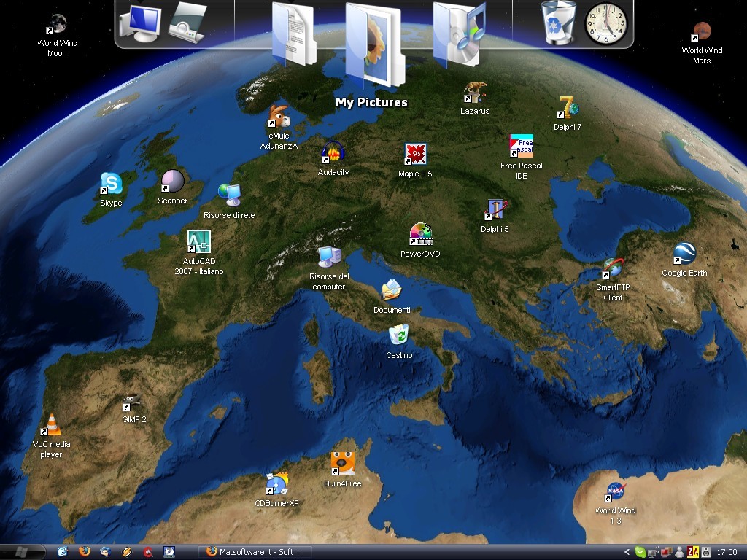Open the documents folder in top dock
The width and height of the screenshot is (747, 560).
tap(293, 34)
